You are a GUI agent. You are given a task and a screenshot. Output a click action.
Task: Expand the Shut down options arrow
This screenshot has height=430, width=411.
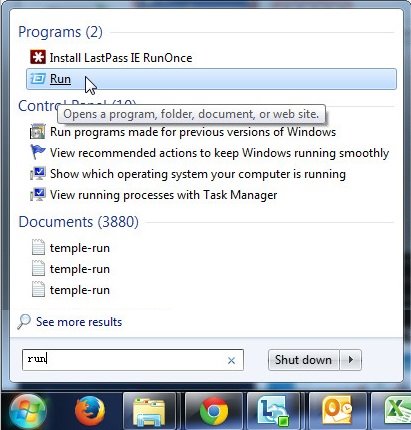pyautogui.click(x=350, y=360)
